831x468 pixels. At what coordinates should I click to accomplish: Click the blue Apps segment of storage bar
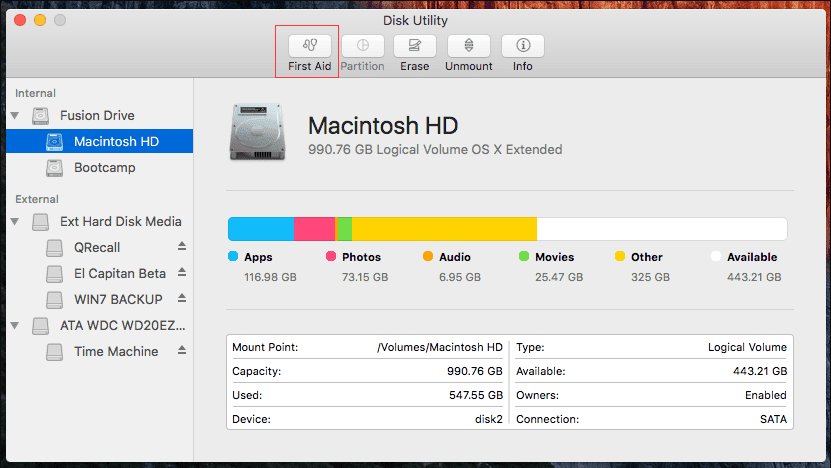pyautogui.click(x=260, y=229)
